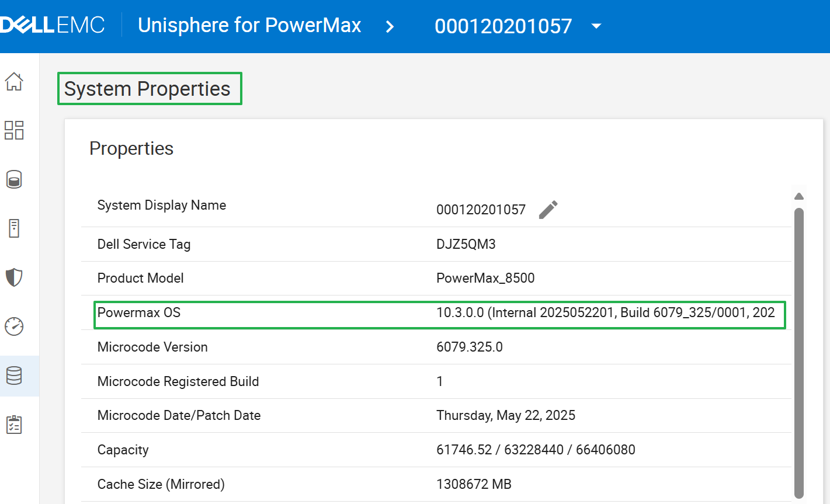Select the Systems stacked-disks icon

click(15, 376)
